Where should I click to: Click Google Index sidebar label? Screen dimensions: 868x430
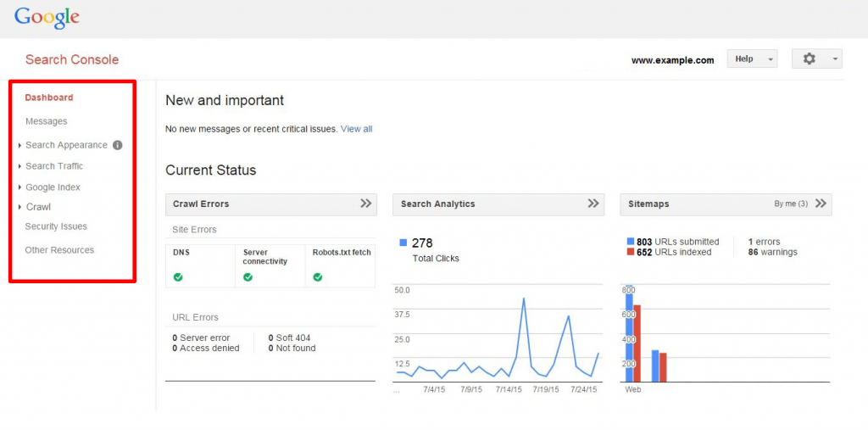click(53, 187)
